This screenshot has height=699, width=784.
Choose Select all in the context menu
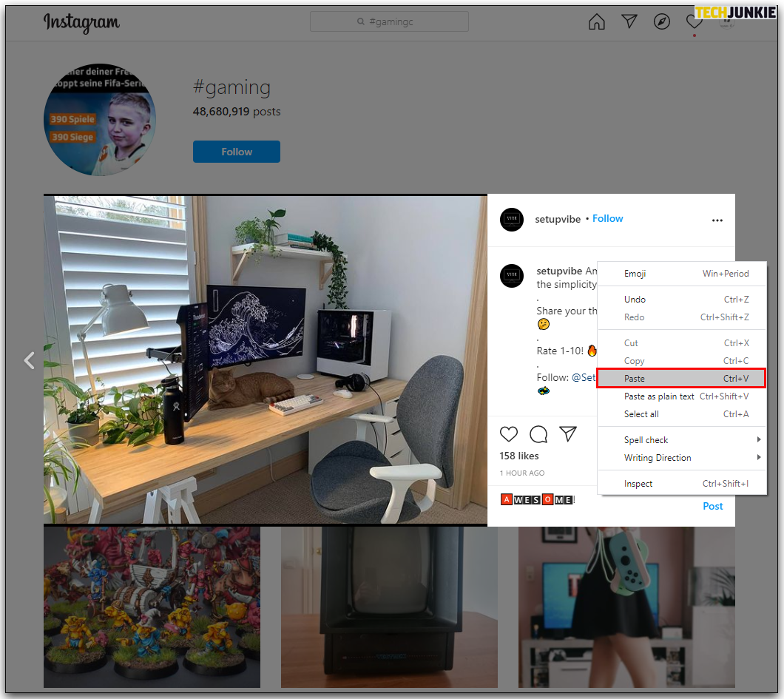pyautogui.click(x=682, y=414)
